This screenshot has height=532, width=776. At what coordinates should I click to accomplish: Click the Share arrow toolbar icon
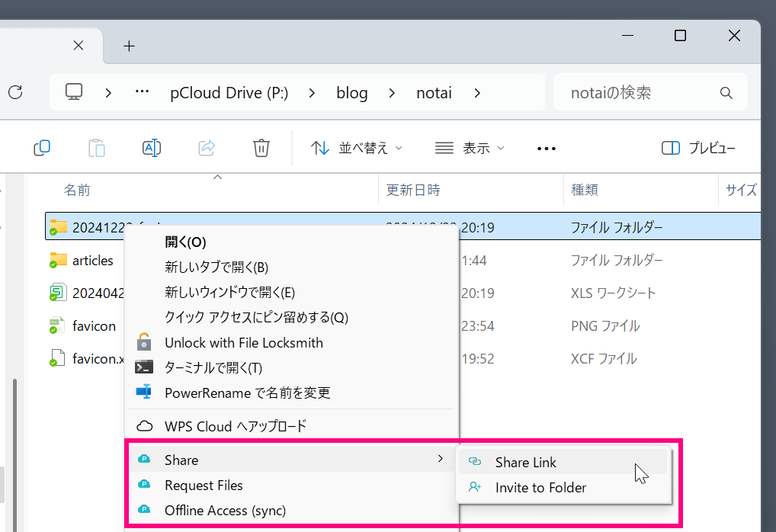pyautogui.click(x=207, y=148)
